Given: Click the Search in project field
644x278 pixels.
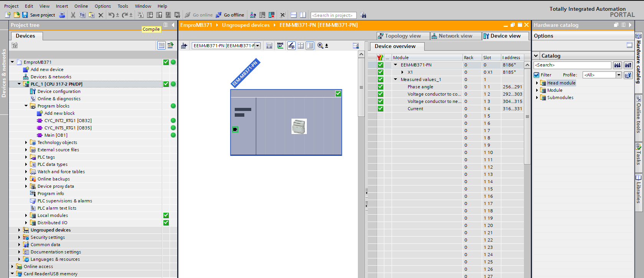Looking at the screenshot, I should click(333, 15).
